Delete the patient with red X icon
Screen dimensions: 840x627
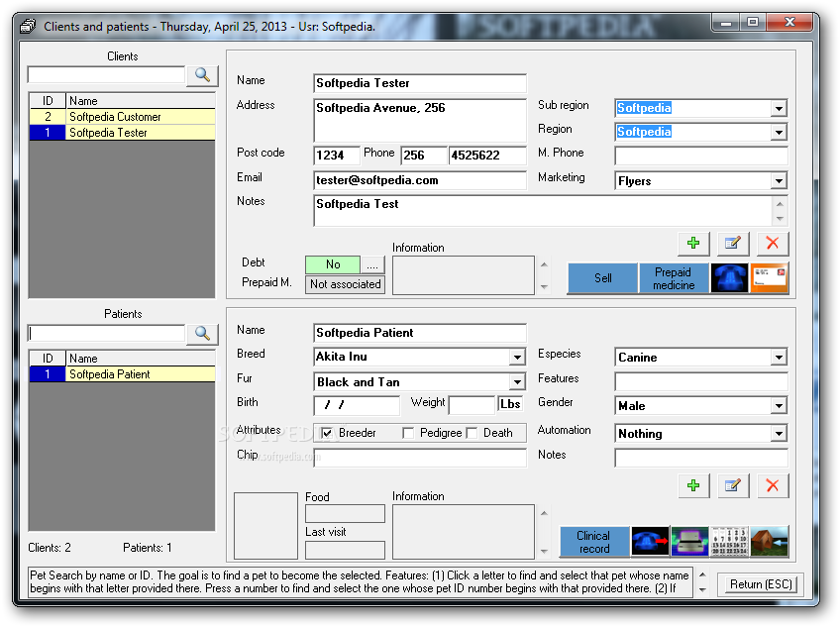772,485
